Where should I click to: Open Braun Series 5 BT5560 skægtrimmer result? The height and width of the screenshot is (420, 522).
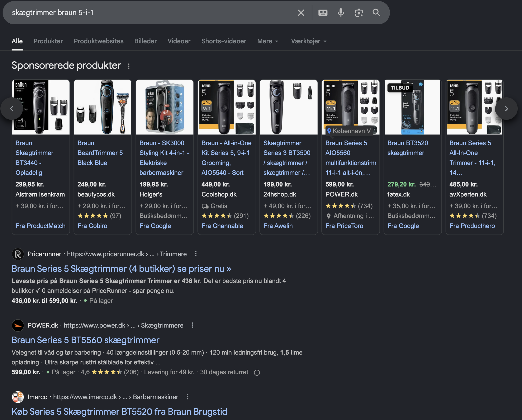pyautogui.click(x=85, y=340)
